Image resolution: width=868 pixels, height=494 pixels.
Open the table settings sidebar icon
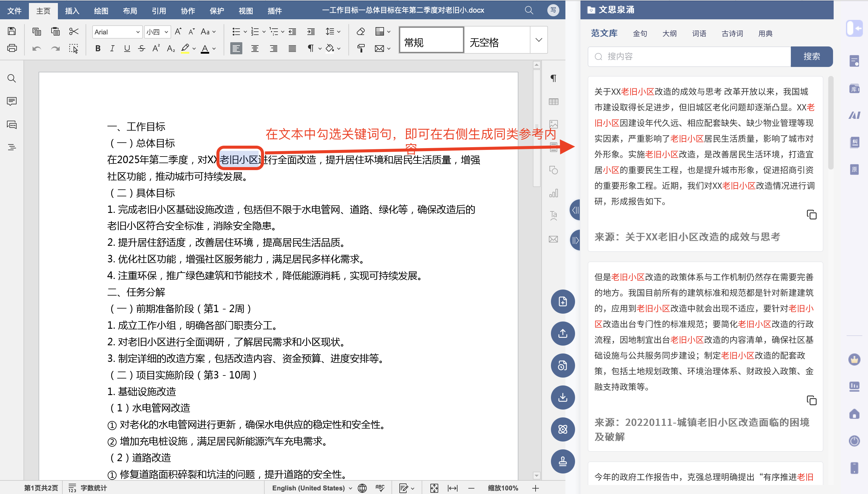click(553, 101)
